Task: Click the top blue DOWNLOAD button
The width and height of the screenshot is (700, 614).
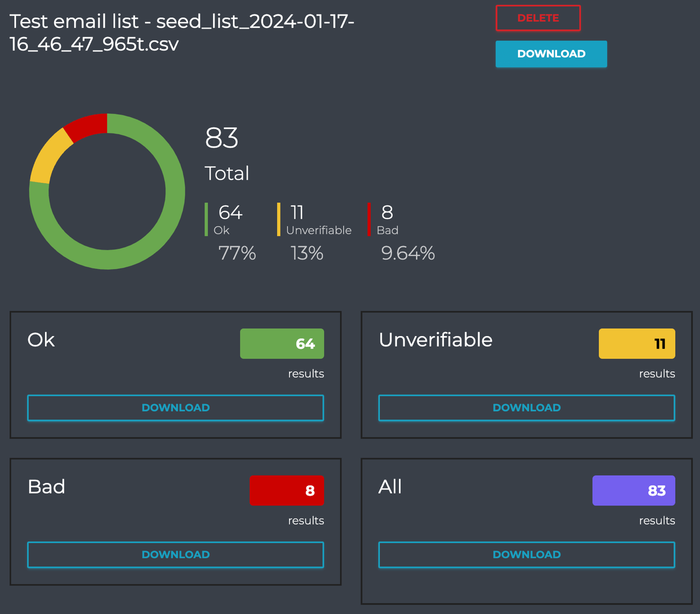Action: (551, 54)
